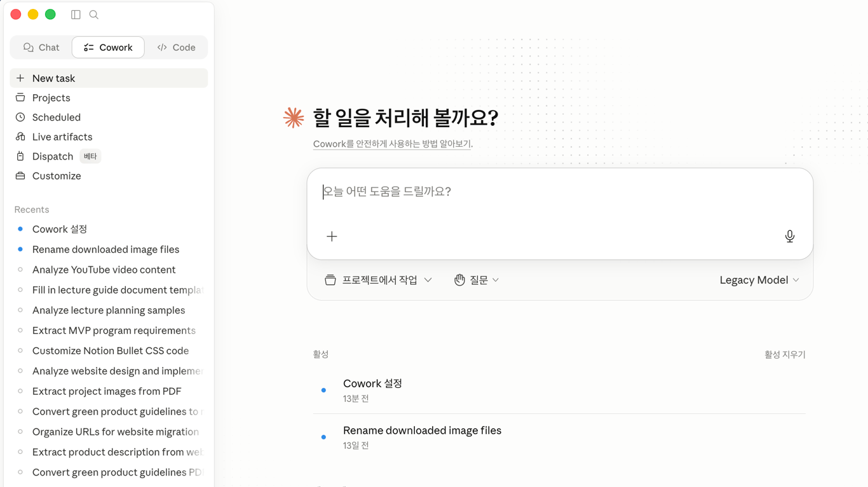Viewport: 868px width, 487px height.
Task: Click the Dispatch device icon
Action: pyautogui.click(x=20, y=156)
